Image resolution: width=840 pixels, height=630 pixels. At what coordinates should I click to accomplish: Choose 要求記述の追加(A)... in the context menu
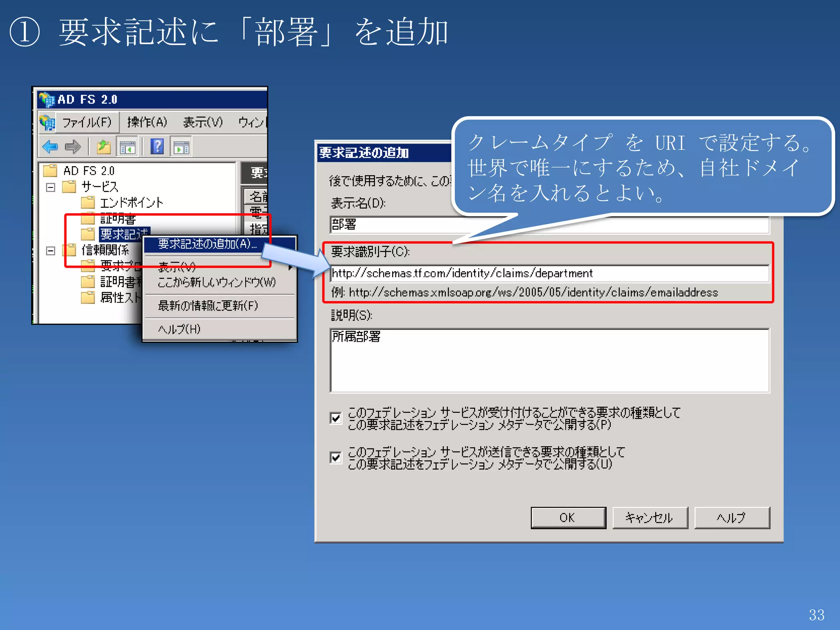(x=220, y=244)
